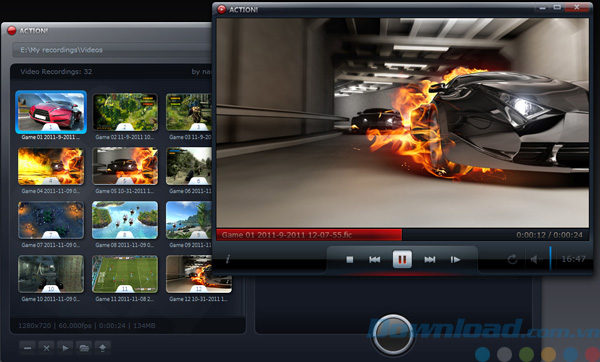
Task: Click the "Video Recordings: 32" header text
Action: (56, 72)
